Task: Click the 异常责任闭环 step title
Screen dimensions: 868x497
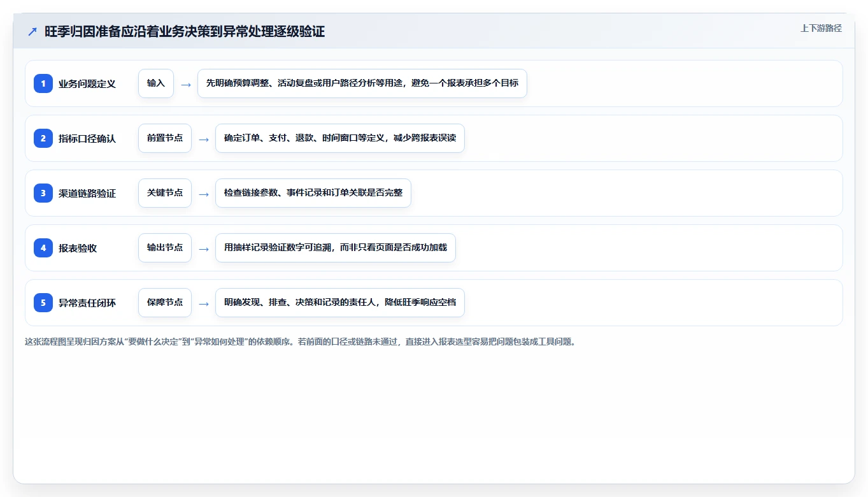Action: click(87, 303)
